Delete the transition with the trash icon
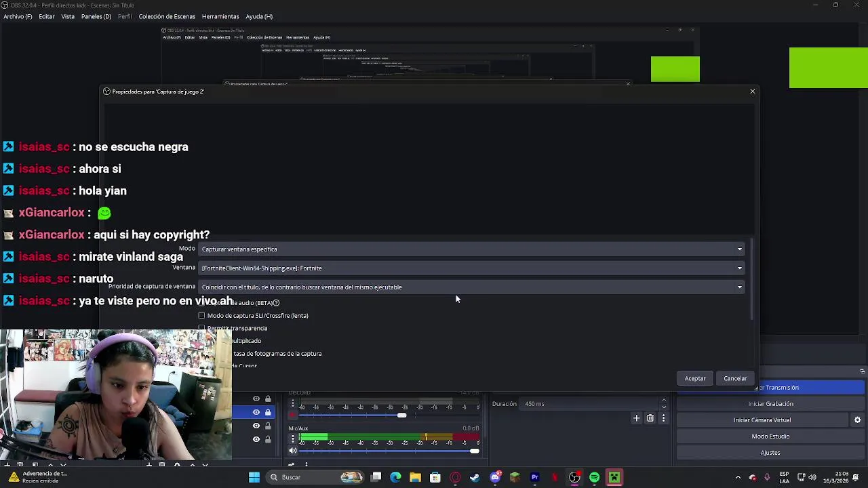868x488 pixels. click(650, 418)
